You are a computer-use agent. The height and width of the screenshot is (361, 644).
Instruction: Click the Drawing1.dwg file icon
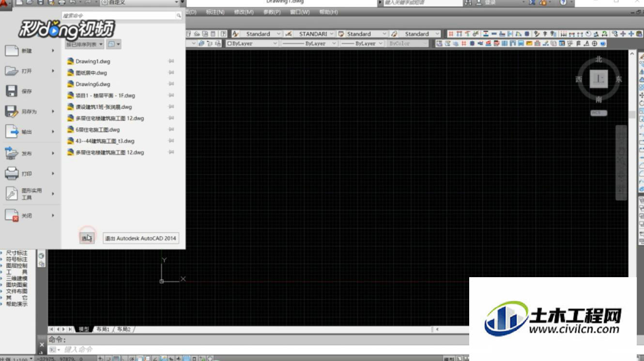pos(71,62)
